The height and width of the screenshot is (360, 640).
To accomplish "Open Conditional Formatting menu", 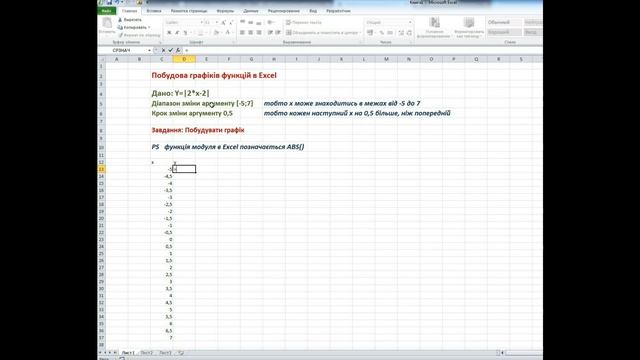I will 433,28.
